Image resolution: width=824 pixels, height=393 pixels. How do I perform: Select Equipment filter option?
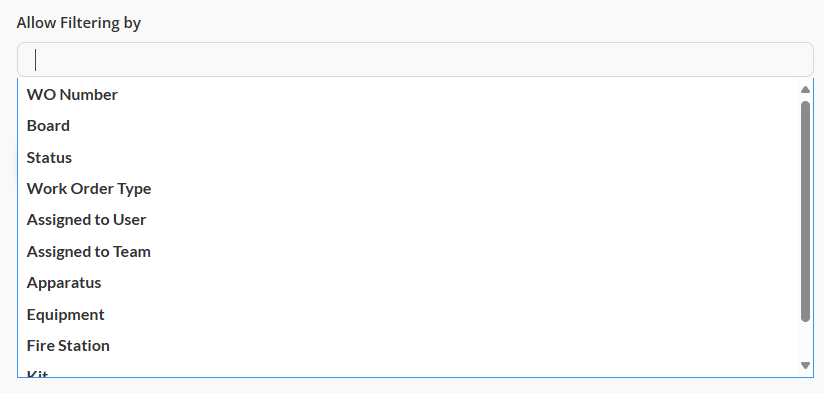coord(408,314)
